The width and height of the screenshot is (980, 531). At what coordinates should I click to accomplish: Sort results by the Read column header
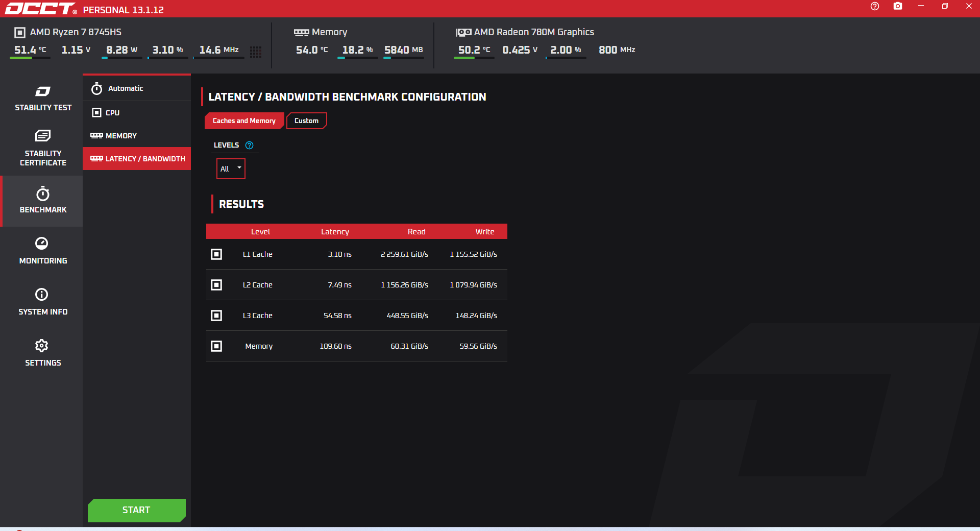[x=416, y=232]
